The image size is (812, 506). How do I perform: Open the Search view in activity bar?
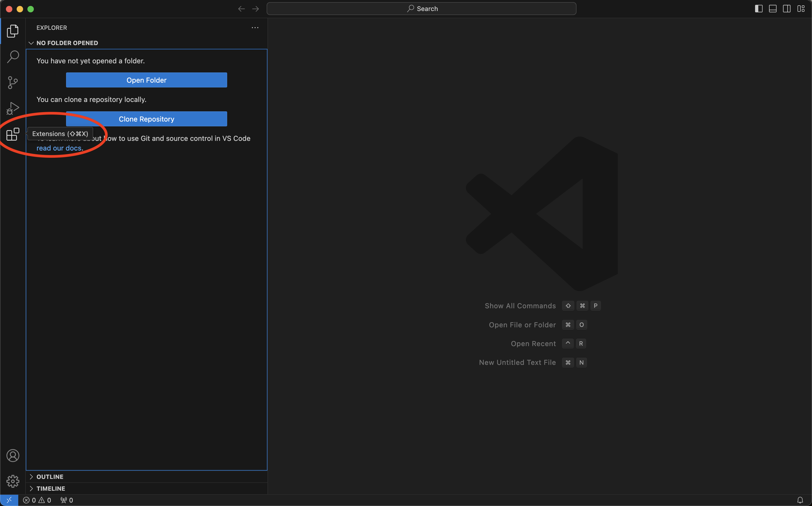click(x=13, y=57)
